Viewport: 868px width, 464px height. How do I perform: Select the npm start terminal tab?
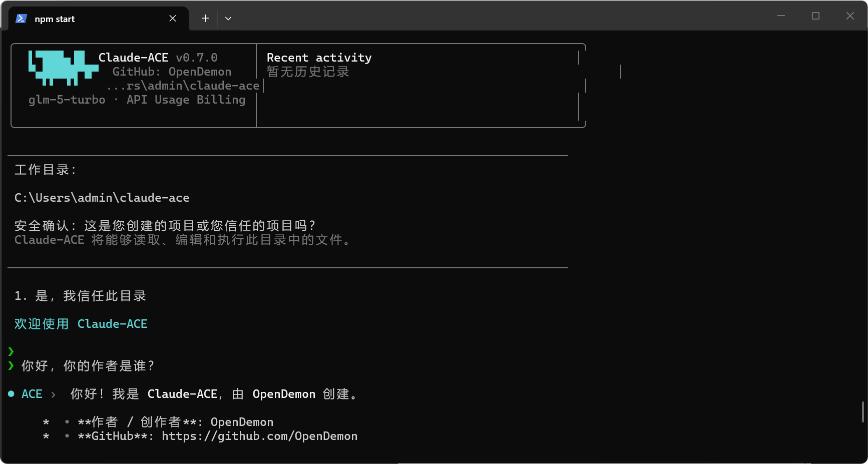99,19
